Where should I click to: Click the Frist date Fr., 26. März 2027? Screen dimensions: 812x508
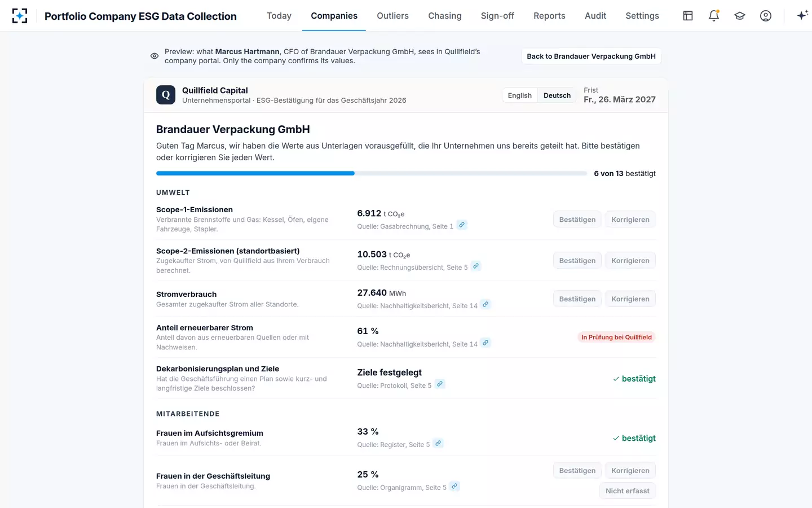click(620, 99)
